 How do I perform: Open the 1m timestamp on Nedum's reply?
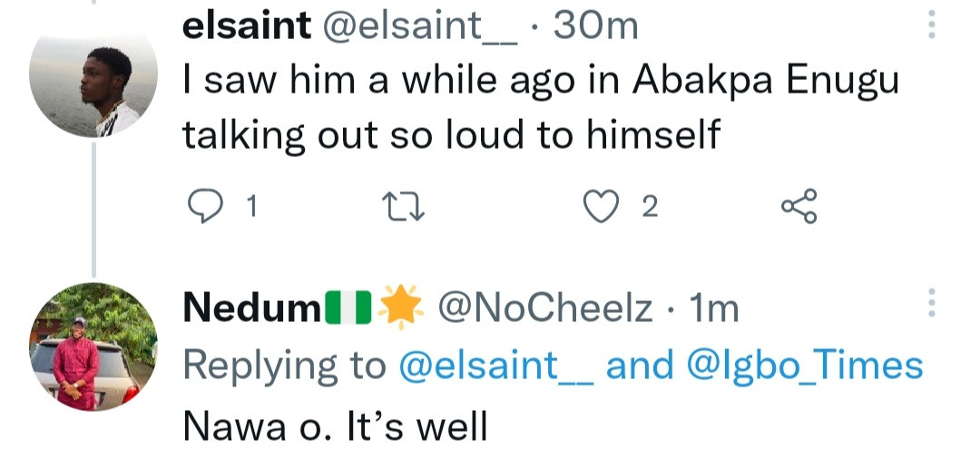pos(714,310)
